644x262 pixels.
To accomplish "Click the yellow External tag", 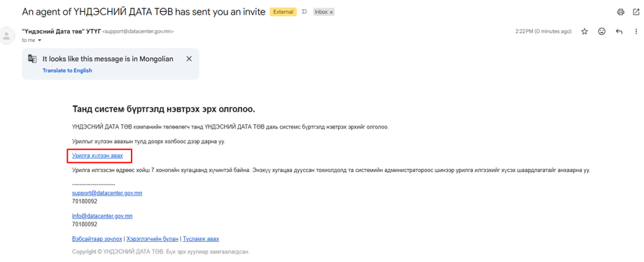I will (283, 12).
